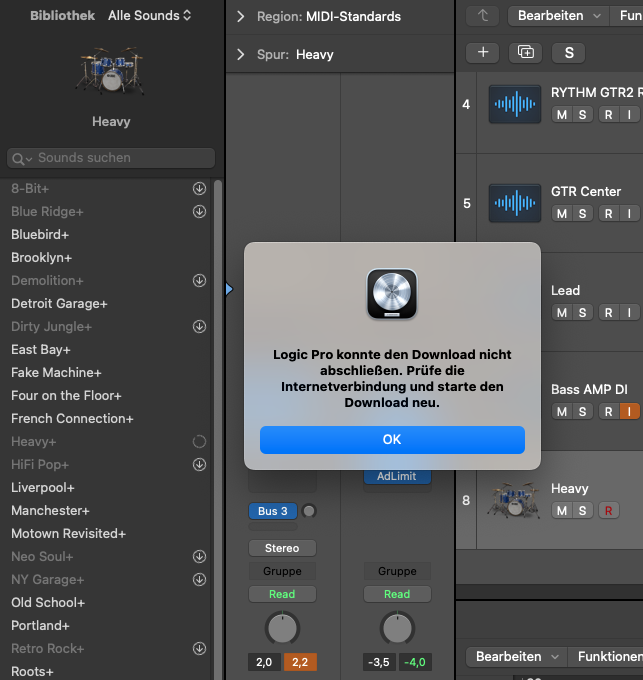
Task: Click the search magnifier icon in Sounds suchen
Action: [17, 159]
